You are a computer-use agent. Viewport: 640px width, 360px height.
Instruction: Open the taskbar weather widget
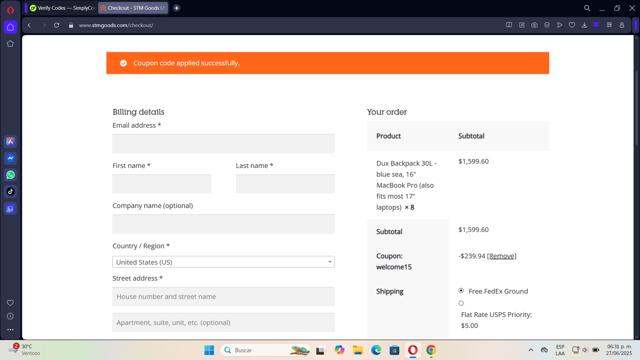point(25,349)
